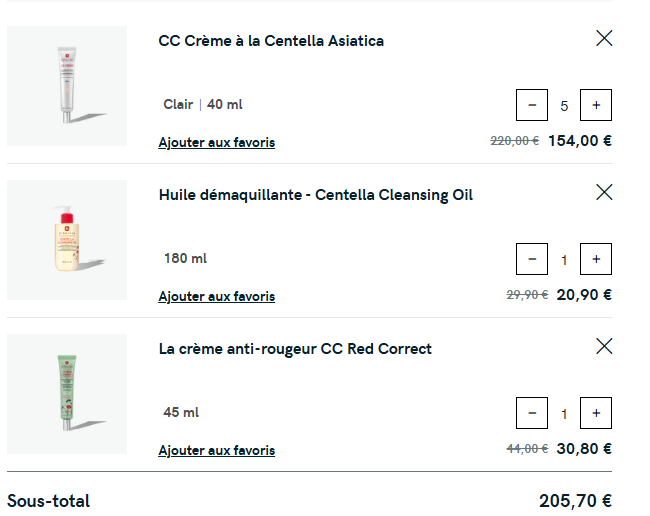Increase CC Crème Centella Asiatica quantity
Screen dimensions: 650x516
click(x=596, y=105)
